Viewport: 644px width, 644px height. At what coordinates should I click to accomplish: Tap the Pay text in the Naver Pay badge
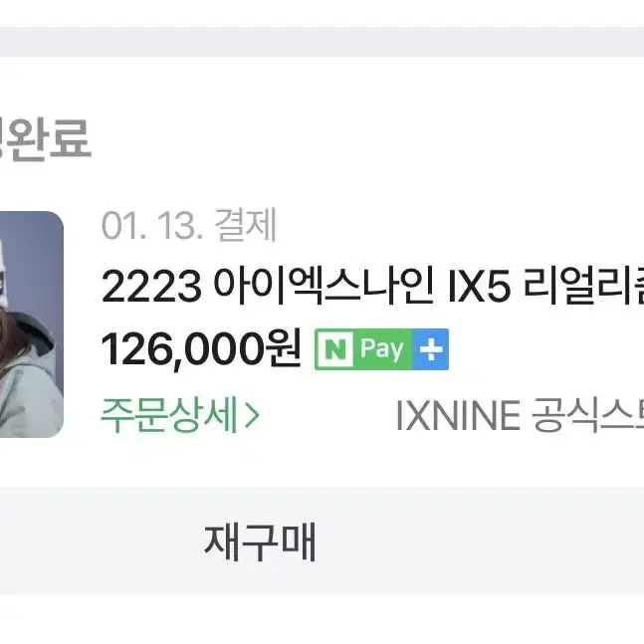coord(381,349)
